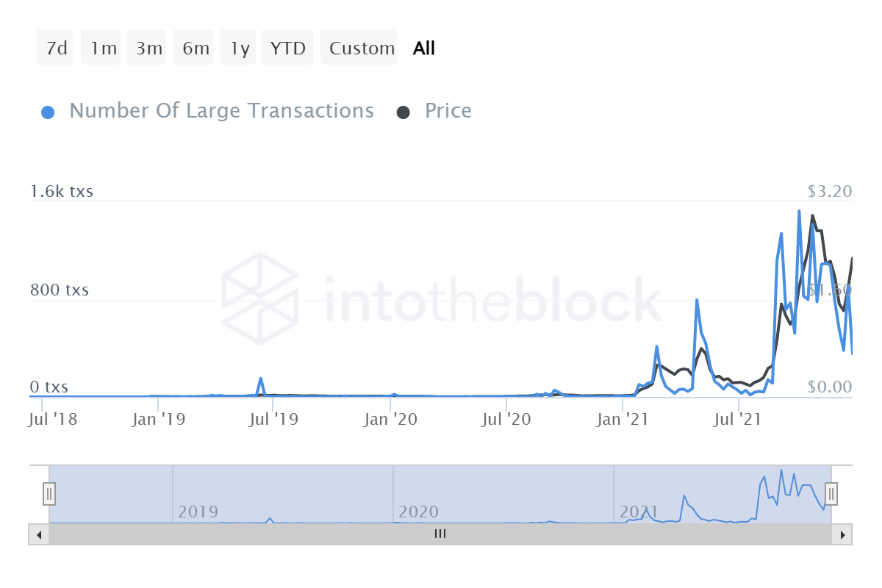Grab the left navigator range handle
The height and width of the screenshot is (588, 882).
tap(49, 493)
